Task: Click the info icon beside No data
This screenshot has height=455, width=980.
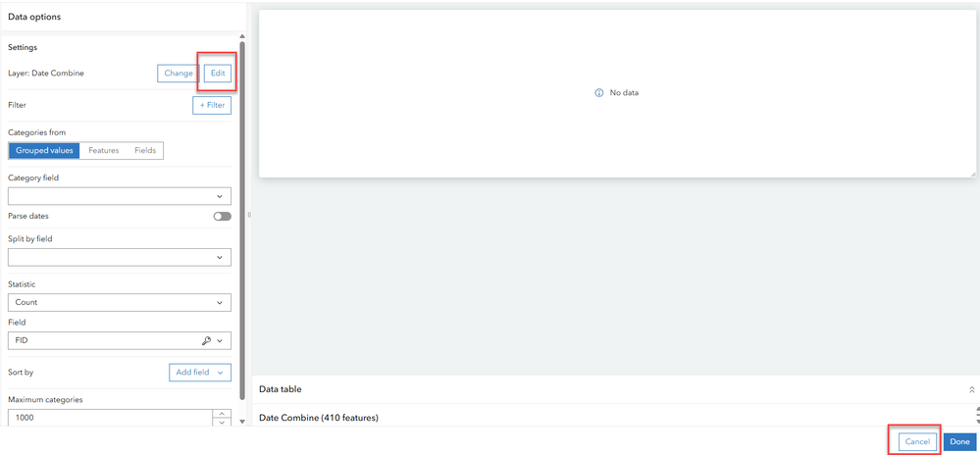Action: 598,92
